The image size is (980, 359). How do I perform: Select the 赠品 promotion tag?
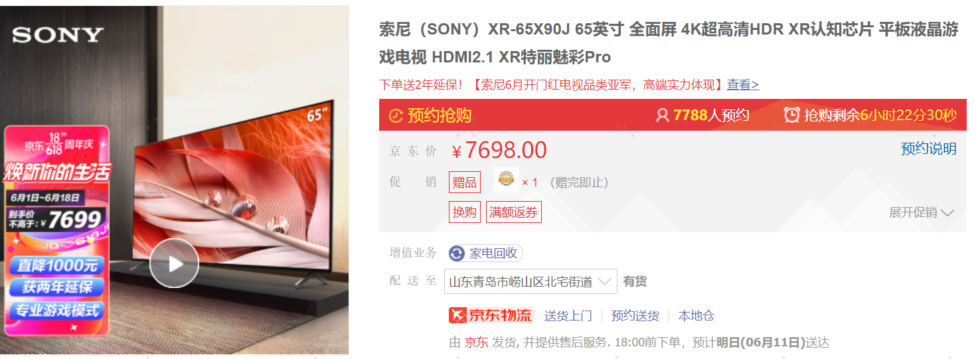pos(465,182)
